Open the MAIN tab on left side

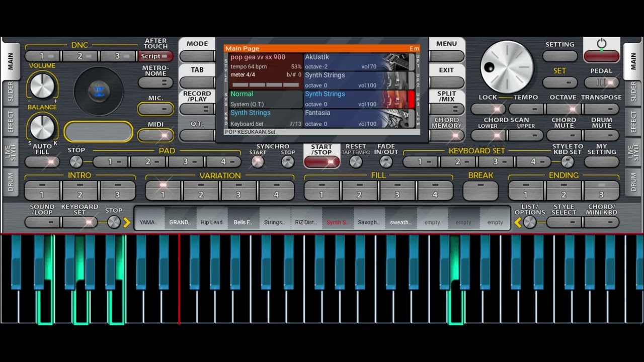click(11, 60)
